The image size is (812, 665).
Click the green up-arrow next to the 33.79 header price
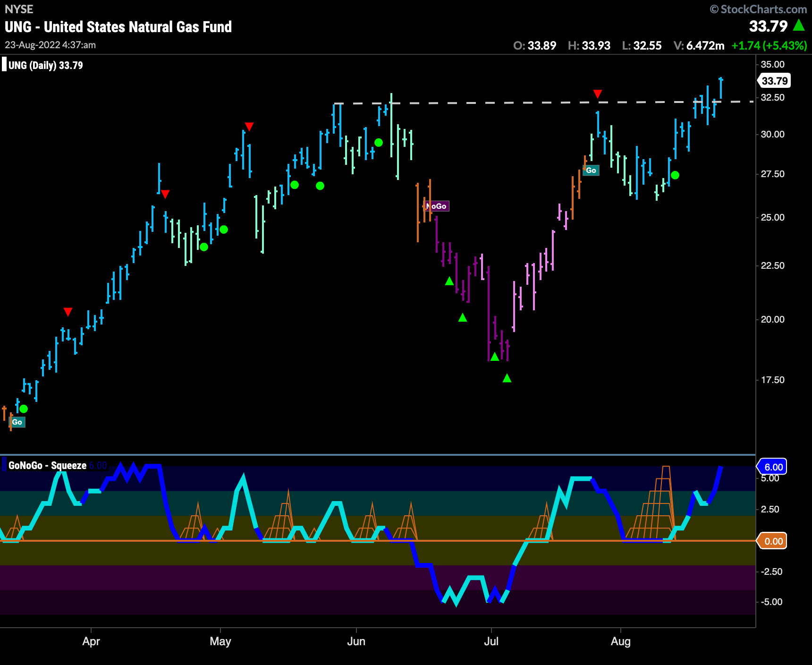[x=799, y=25]
